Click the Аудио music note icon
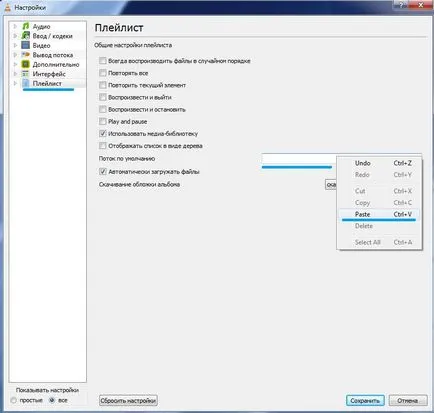Viewport: 434px width, 413px height. pyautogui.click(x=26, y=26)
